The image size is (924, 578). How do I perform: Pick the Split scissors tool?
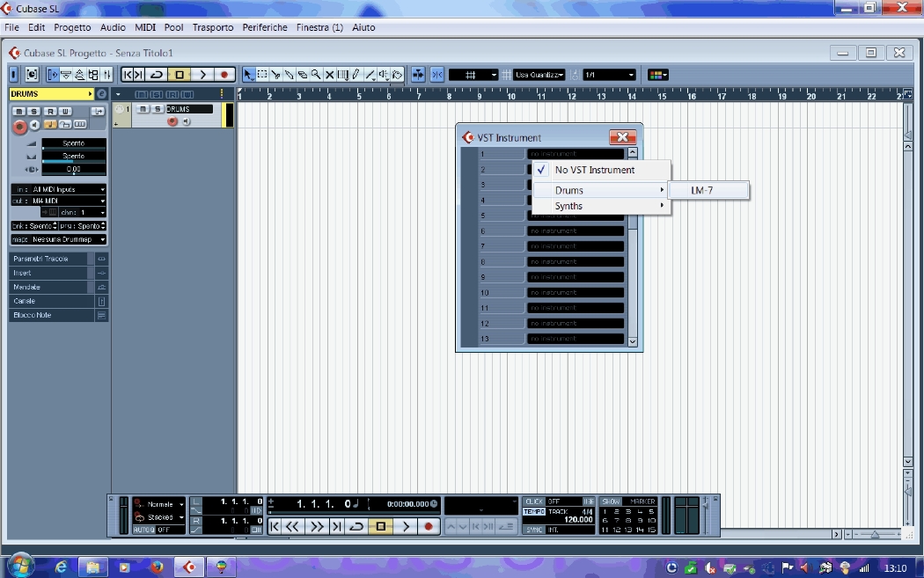(275, 75)
